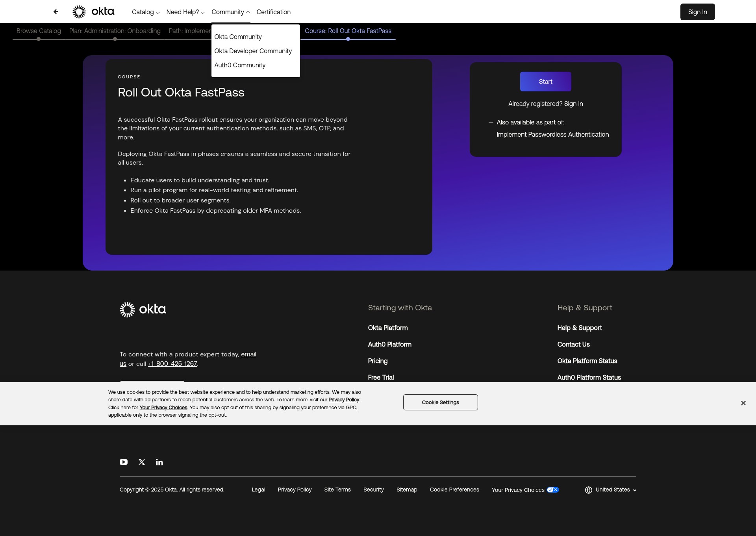
Task: Open the Privacy Policy link in the cookie banner
Action: [344, 400]
